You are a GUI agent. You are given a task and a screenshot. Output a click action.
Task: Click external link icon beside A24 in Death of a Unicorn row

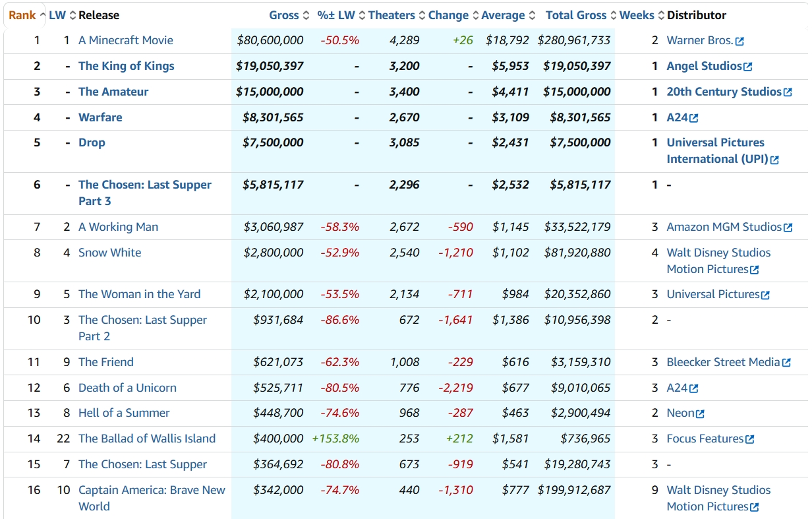coord(693,388)
